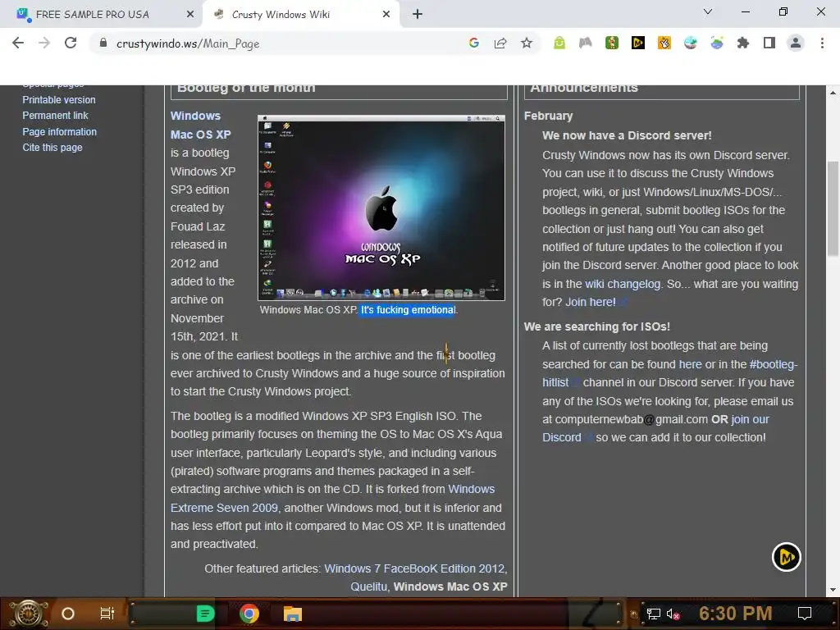Viewport: 840px width, 630px height.
Task: Open the Permanent link in sidebar
Action: click(55, 115)
